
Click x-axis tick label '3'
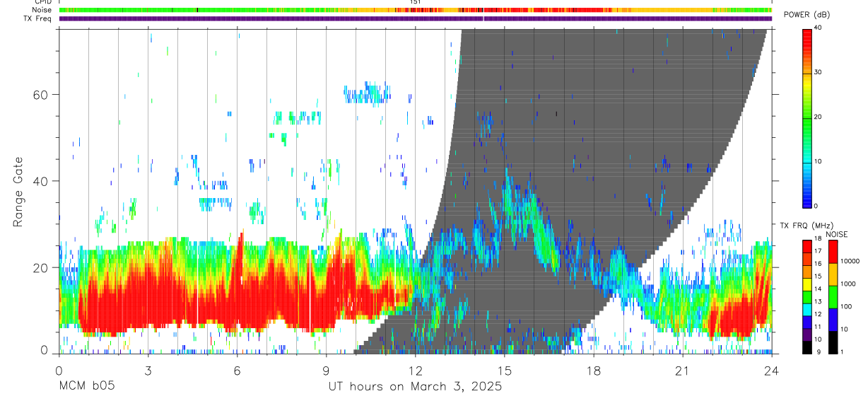pos(148,371)
